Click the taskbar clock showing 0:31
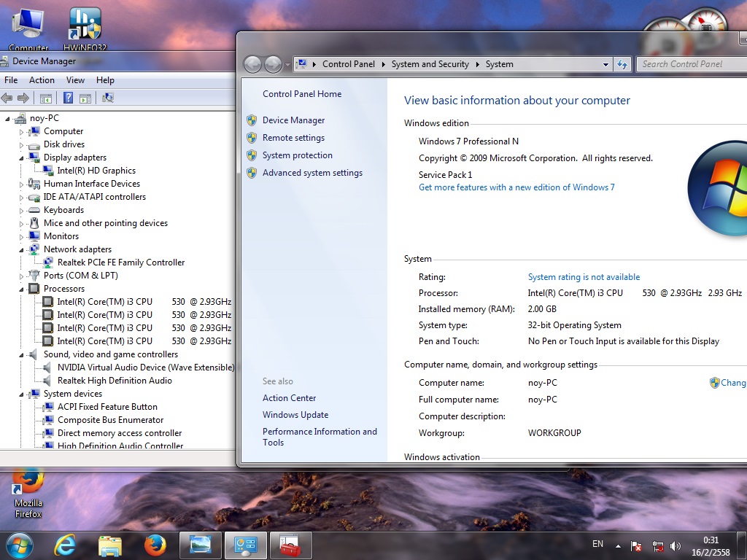Viewport: 747px width, 560px height. pyautogui.click(x=711, y=546)
